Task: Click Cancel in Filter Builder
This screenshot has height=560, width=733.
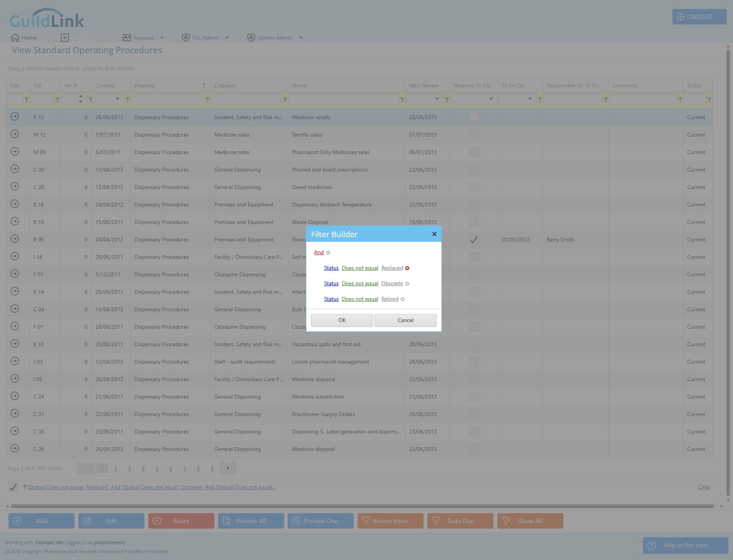Action: click(406, 320)
